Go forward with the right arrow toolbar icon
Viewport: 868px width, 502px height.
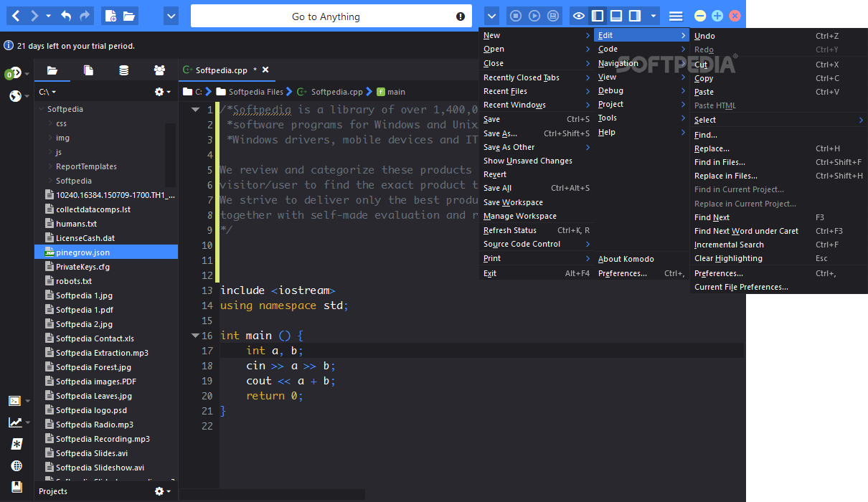pos(34,16)
